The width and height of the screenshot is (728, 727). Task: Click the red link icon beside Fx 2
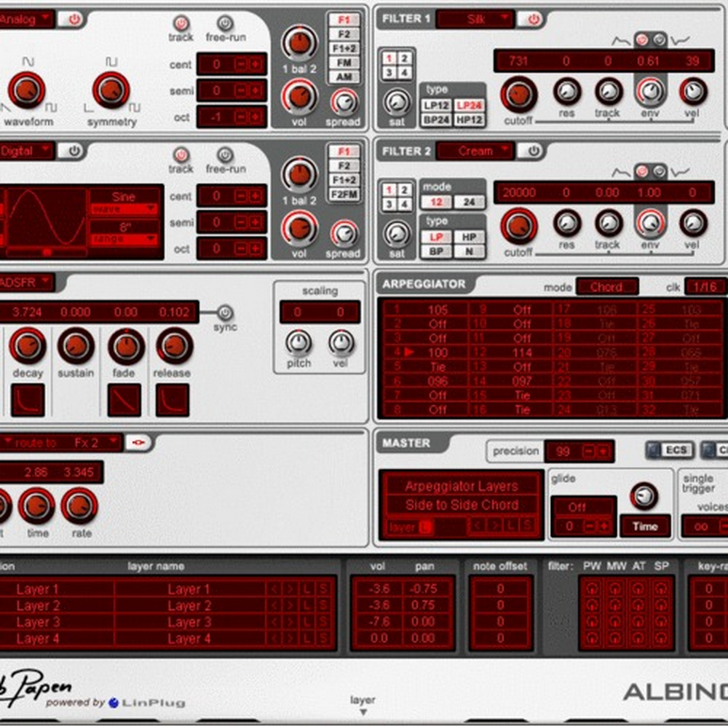tap(135, 442)
